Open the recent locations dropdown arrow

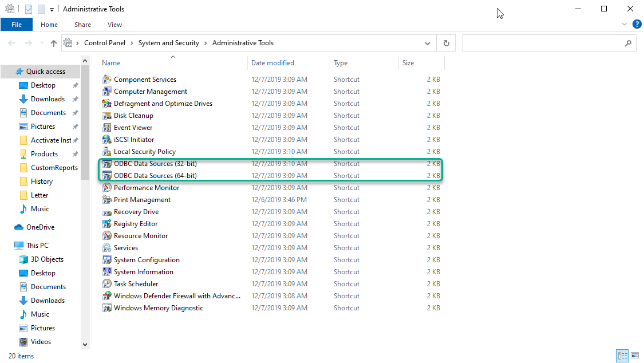coord(42,43)
